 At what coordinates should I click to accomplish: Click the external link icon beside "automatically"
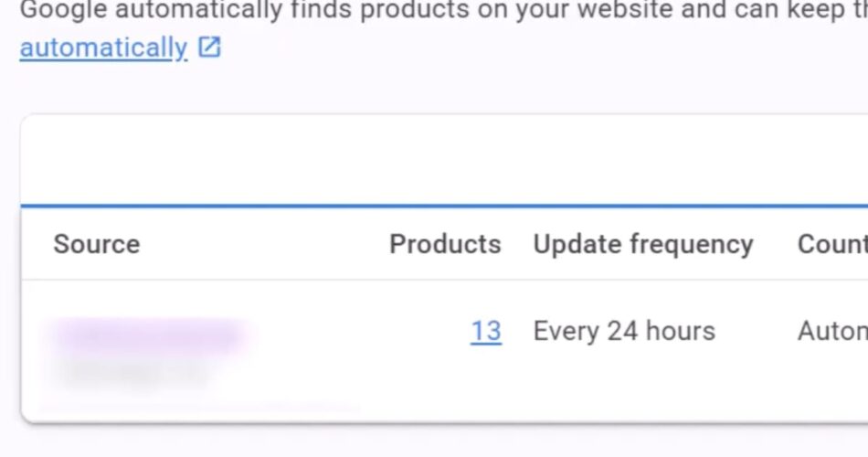pyautogui.click(x=210, y=48)
